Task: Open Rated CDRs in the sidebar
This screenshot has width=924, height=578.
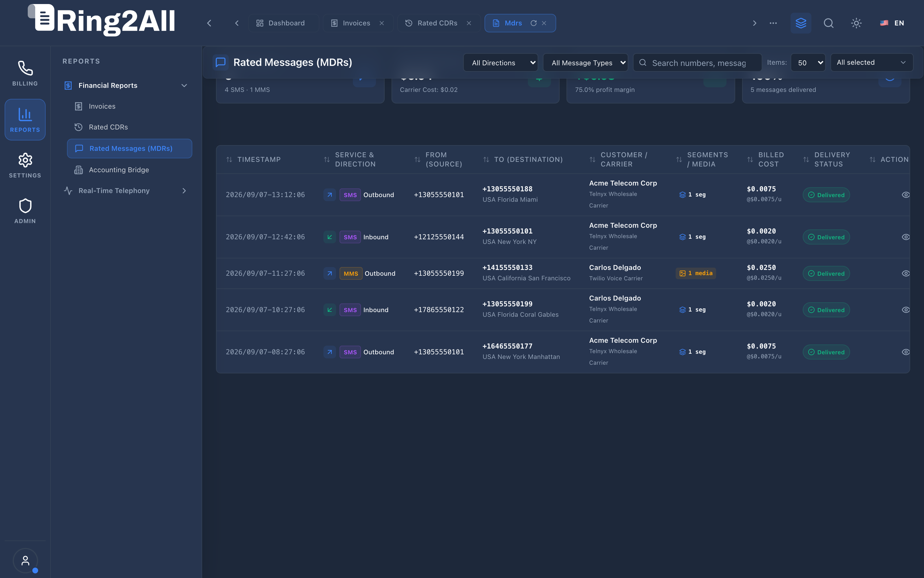Action: click(x=129, y=127)
